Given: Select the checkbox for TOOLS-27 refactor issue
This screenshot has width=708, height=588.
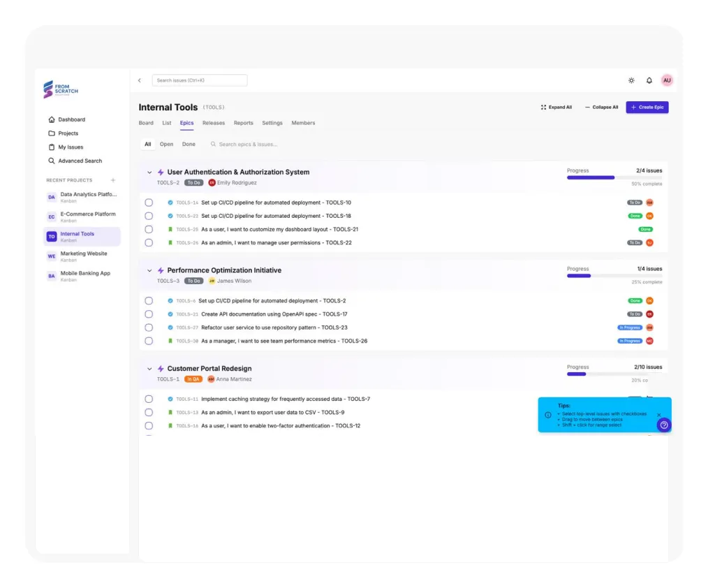Looking at the screenshot, I should 149,328.
